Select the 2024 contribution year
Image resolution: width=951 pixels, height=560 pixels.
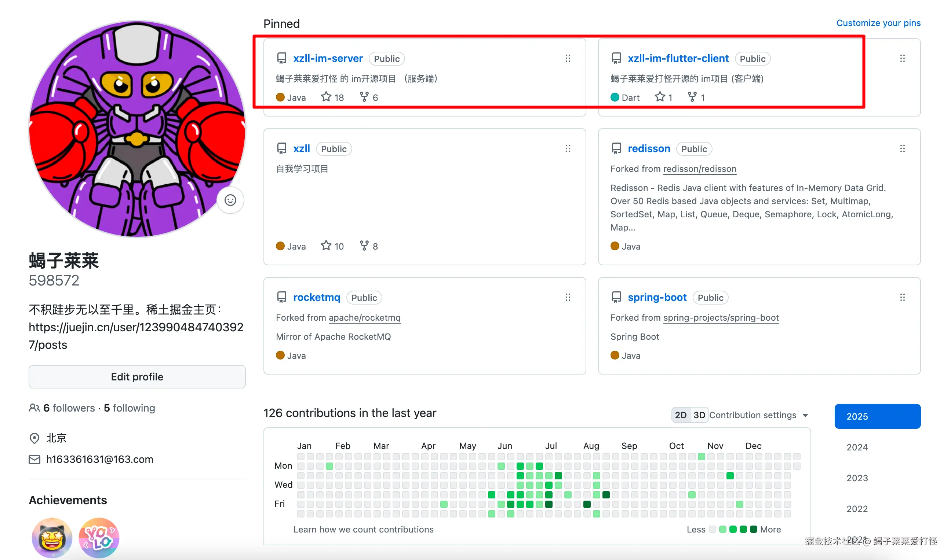click(x=857, y=447)
